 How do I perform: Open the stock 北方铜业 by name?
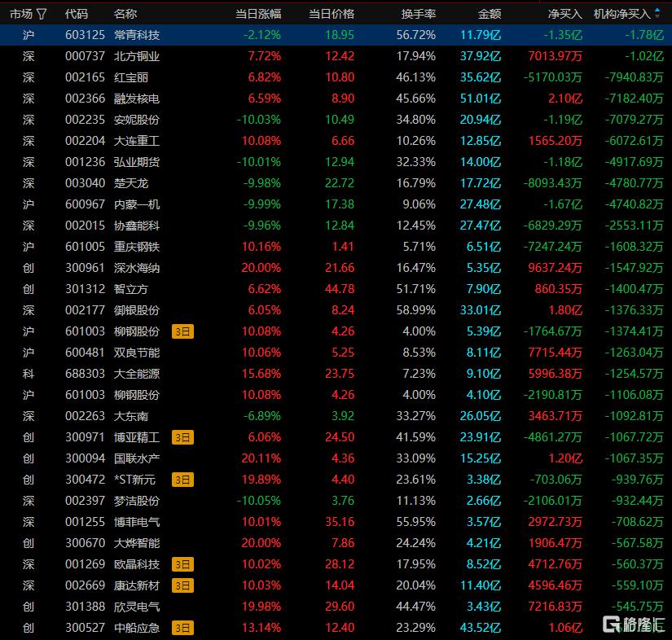tap(137, 56)
